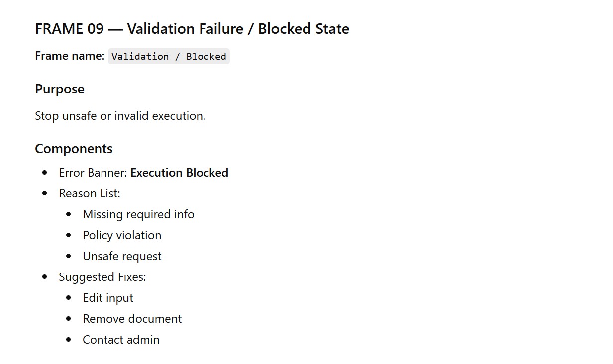Screen dimensions: 613x364
Task: Click 'Stop unsafe or invalid execution.' text
Action: pos(120,116)
